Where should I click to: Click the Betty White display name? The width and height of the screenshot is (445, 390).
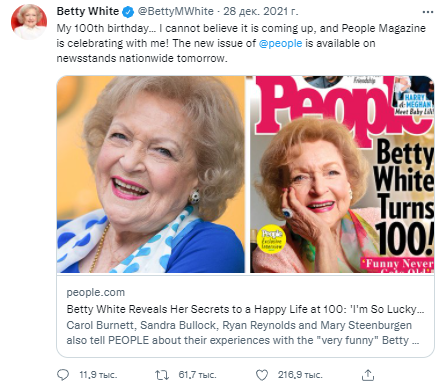point(88,11)
